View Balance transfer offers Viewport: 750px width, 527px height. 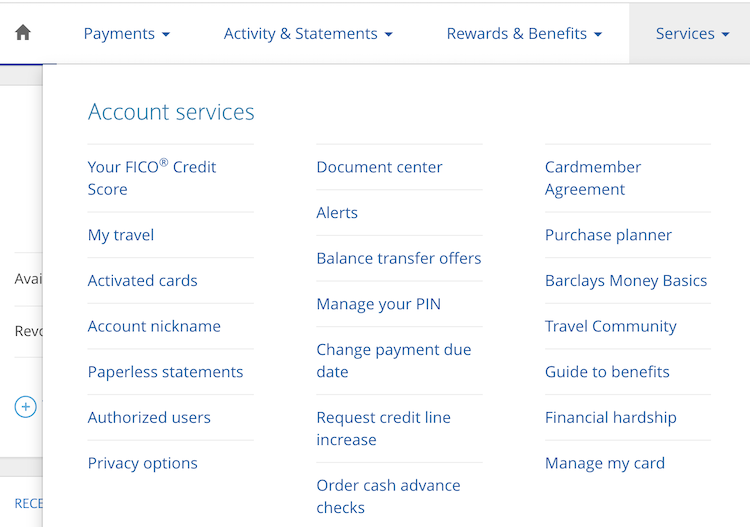tap(398, 258)
